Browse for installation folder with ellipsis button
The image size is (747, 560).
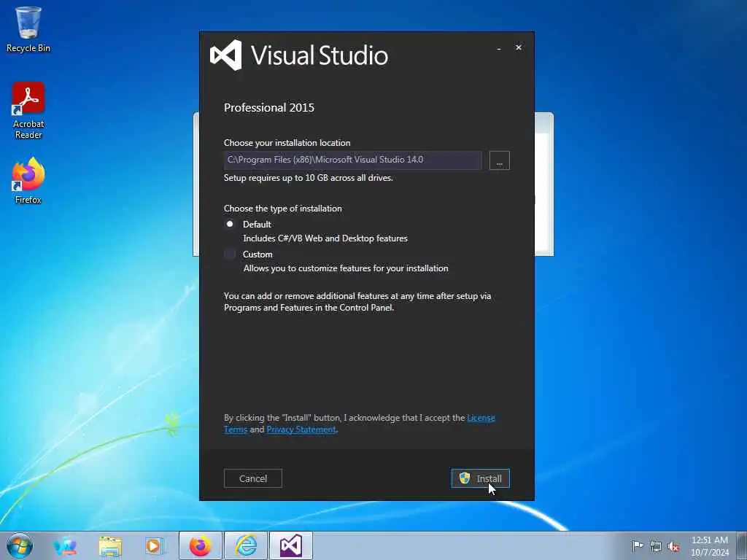pyautogui.click(x=499, y=160)
